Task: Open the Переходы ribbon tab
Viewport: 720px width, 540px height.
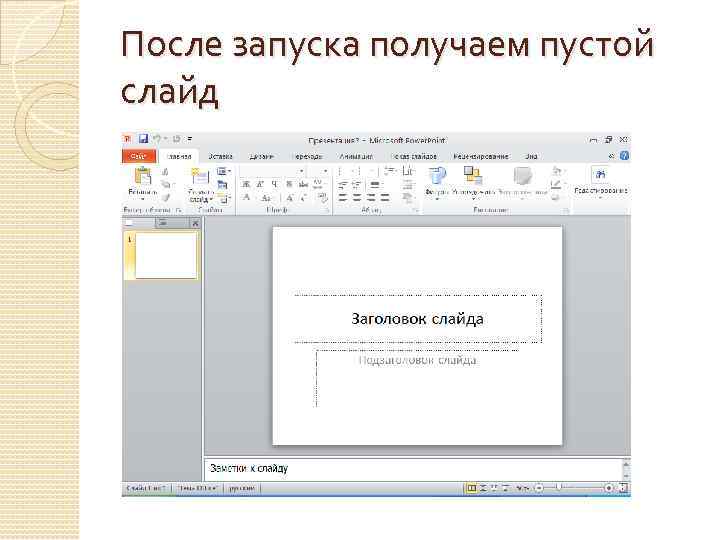Action: 307,156
